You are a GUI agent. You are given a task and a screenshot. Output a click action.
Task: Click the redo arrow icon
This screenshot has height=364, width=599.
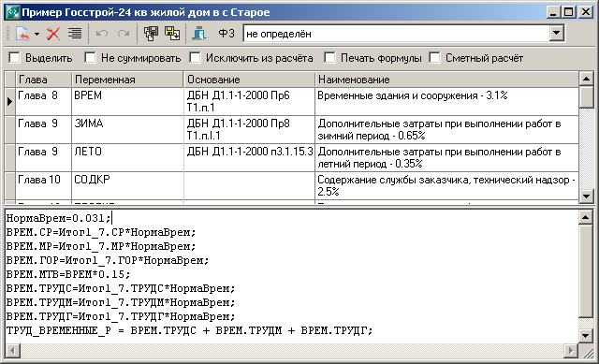click(124, 34)
